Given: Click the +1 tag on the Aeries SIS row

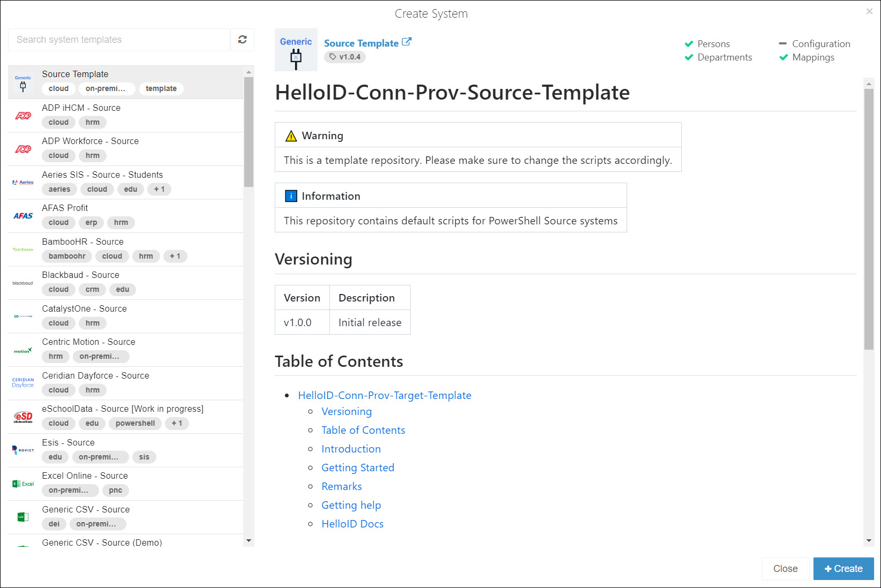Looking at the screenshot, I should [160, 189].
